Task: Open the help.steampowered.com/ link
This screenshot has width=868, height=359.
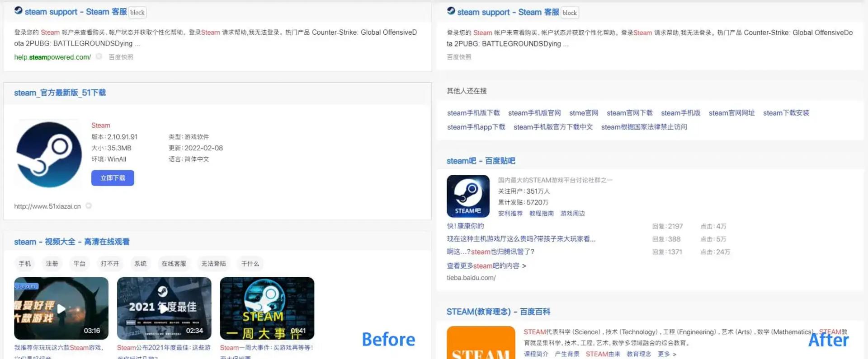Action: [52, 57]
